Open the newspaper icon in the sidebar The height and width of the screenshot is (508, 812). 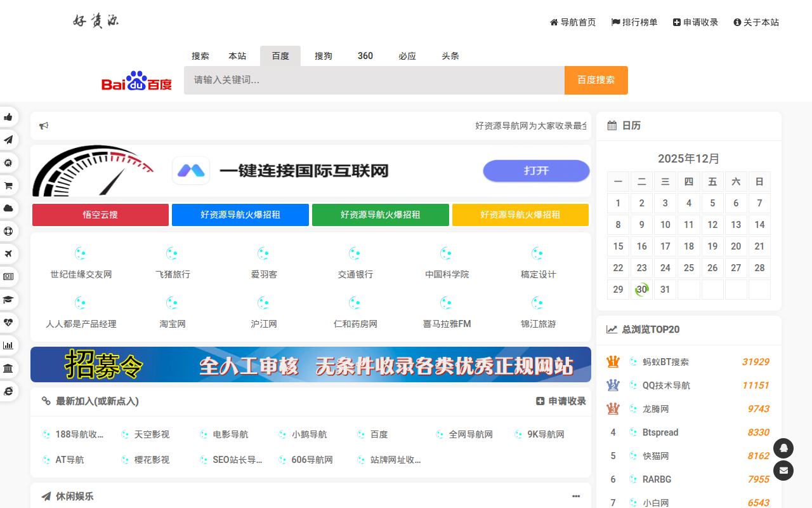[x=9, y=277]
